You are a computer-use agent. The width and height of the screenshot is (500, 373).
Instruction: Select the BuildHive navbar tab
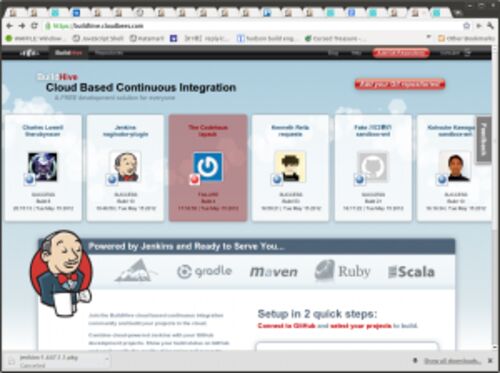[x=69, y=53]
